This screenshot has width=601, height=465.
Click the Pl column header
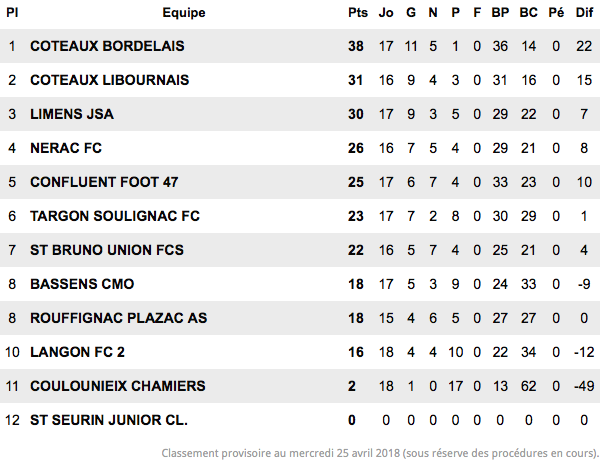[x=12, y=13]
